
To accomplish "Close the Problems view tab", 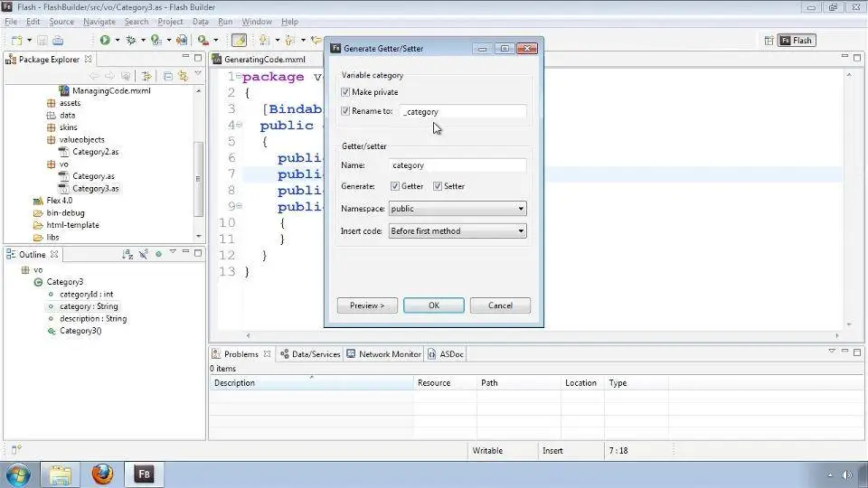I will point(268,353).
